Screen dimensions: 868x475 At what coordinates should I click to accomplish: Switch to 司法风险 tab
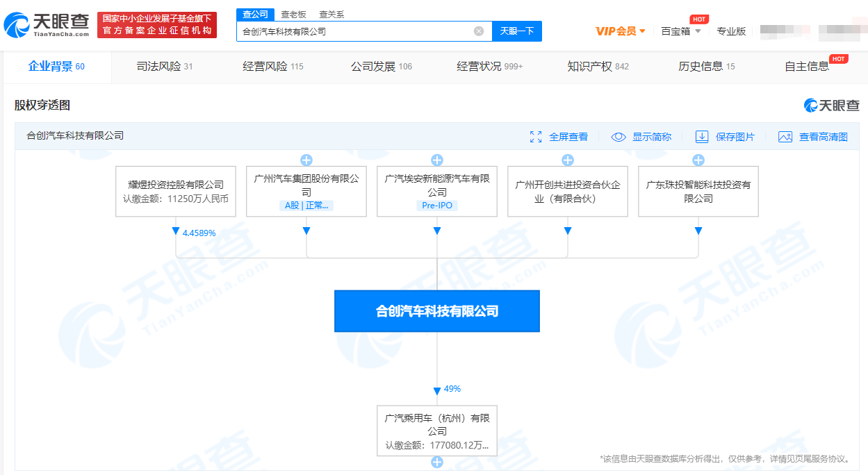(x=164, y=67)
